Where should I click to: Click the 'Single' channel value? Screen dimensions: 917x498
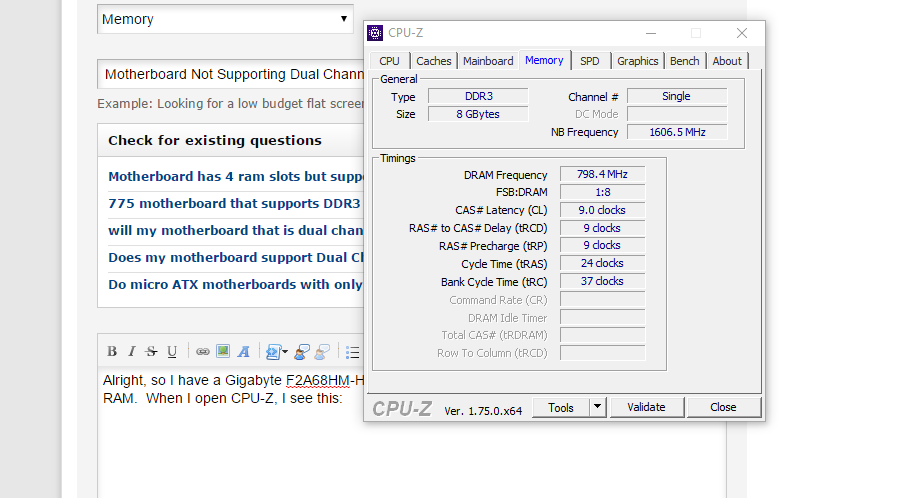tap(677, 96)
